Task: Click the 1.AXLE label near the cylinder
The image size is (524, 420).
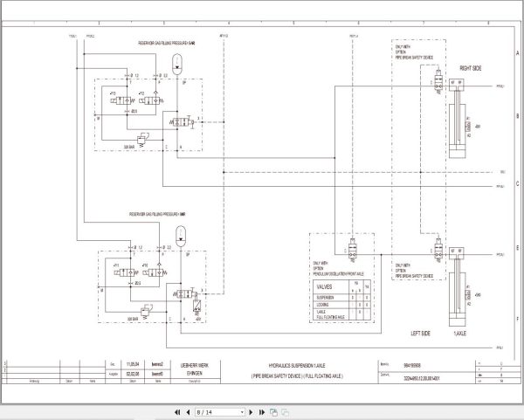Action: [x=459, y=334]
